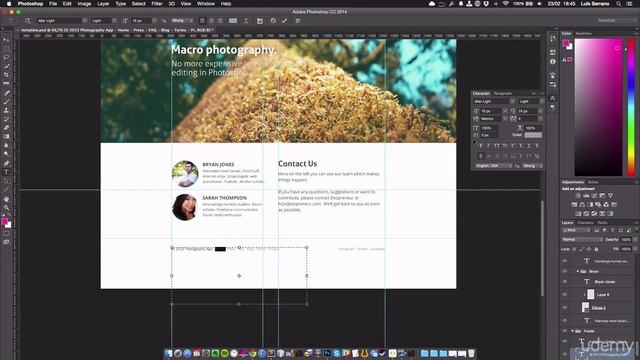Click the foreground color swatch in toolbar

(x=4, y=222)
